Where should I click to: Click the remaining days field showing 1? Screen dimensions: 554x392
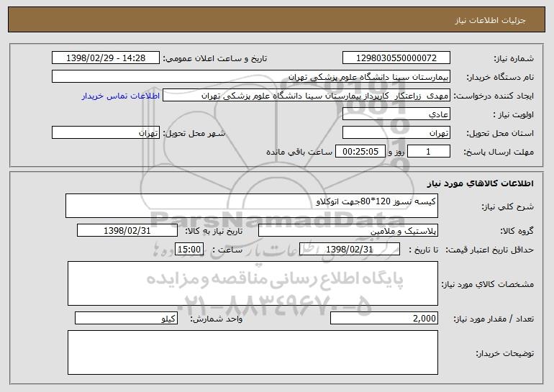pyautogui.click(x=429, y=152)
